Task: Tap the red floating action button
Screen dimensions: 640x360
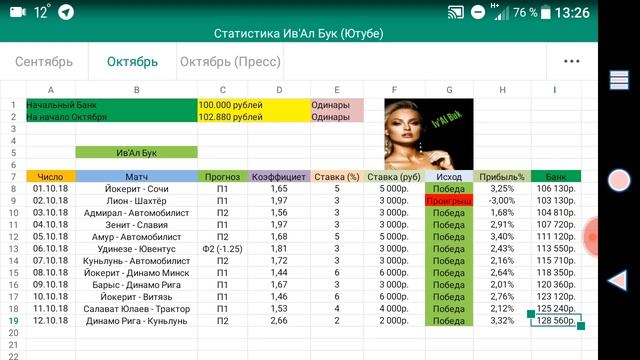Action: 591,237
